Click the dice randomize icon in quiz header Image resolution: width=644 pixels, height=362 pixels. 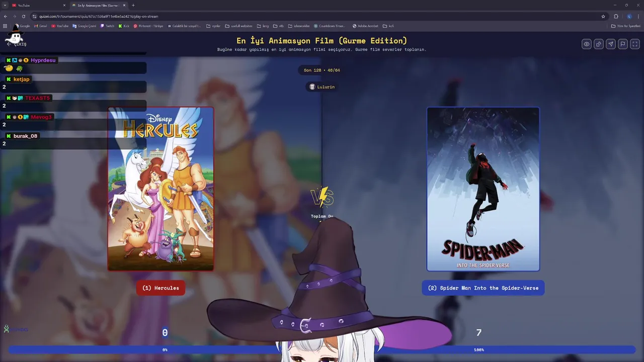point(599,44)
